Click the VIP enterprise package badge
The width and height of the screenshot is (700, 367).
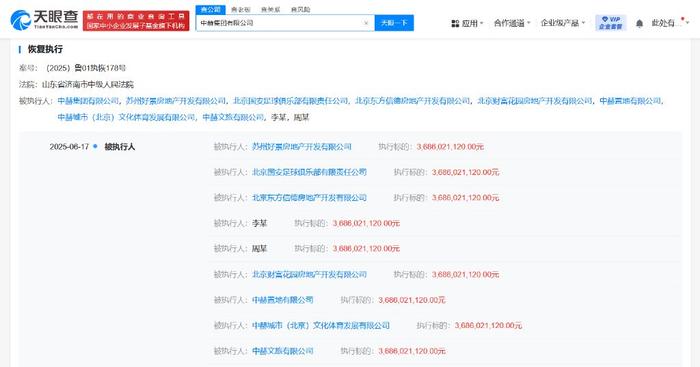(610, 23)
